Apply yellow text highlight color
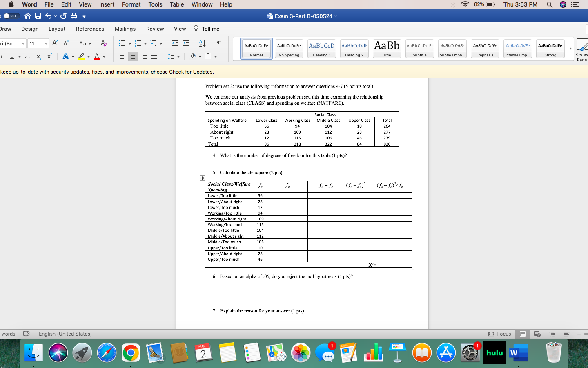 click(x=82, y=56)
